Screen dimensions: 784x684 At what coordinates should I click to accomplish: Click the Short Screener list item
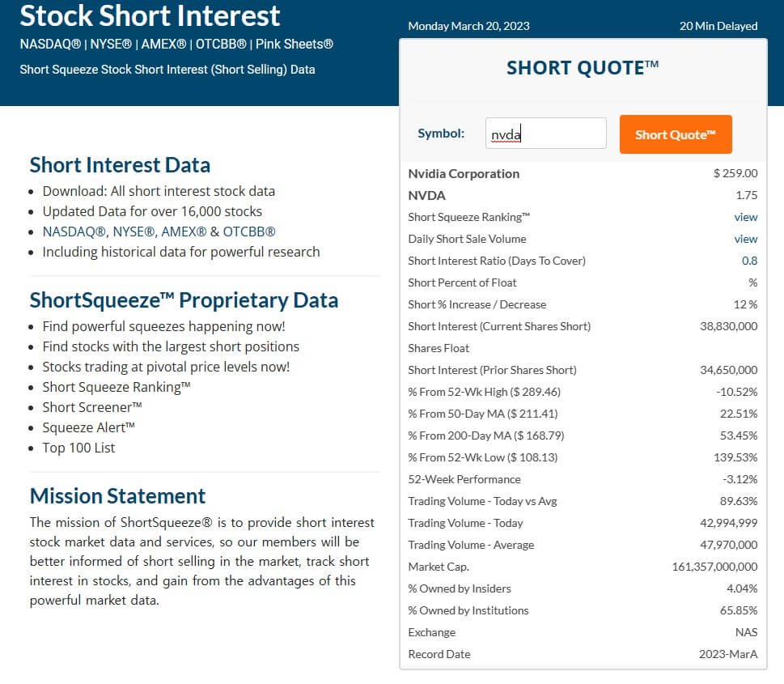click(92, 407)
